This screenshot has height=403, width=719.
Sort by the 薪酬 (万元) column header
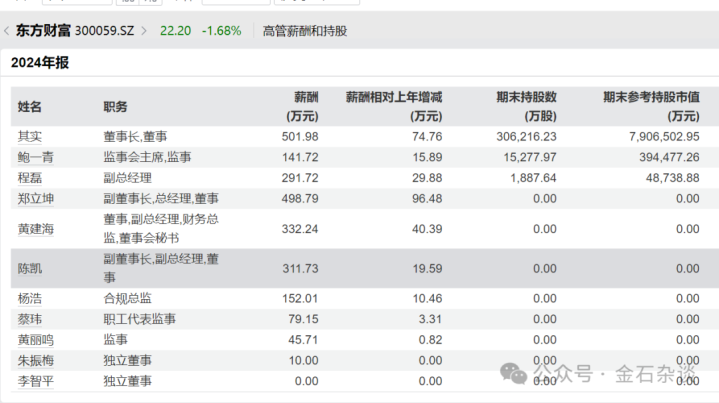302,106
